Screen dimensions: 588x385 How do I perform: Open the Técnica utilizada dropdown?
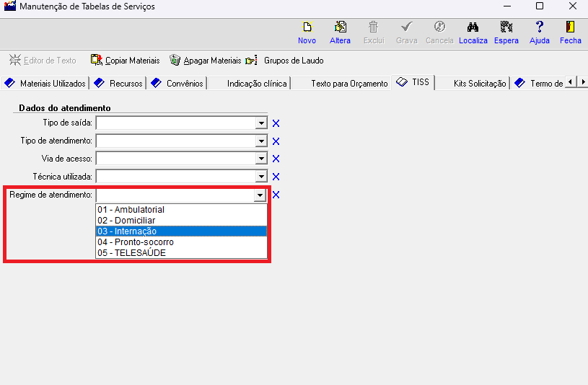point(261,177)
